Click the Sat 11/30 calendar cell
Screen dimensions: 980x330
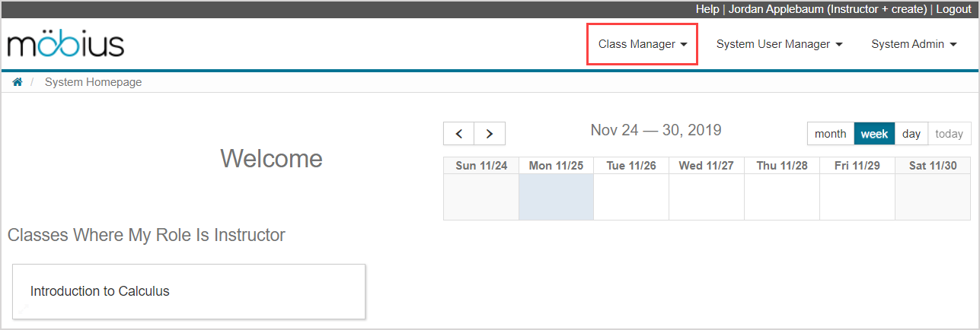click(x=933, y=197)
